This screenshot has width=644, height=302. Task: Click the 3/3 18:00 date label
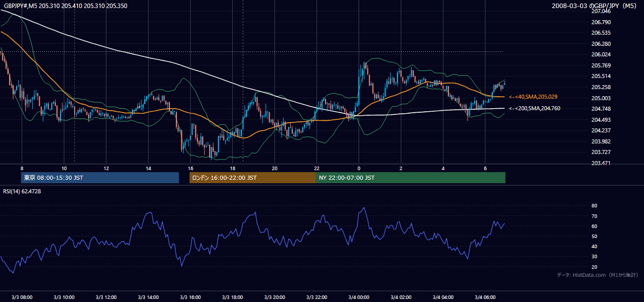point(232,297)
